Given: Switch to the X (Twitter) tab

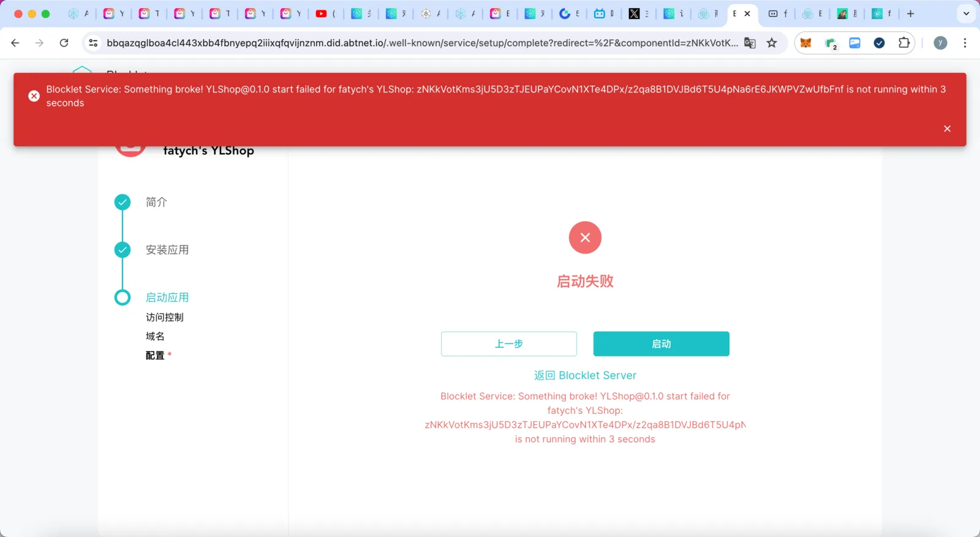Looking at the screenshot, I should coord(639,13).
